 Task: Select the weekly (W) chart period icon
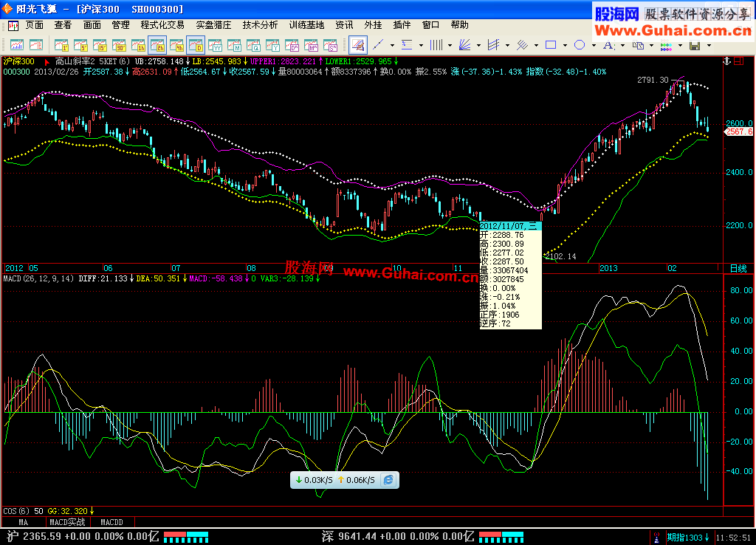(215, 45)
